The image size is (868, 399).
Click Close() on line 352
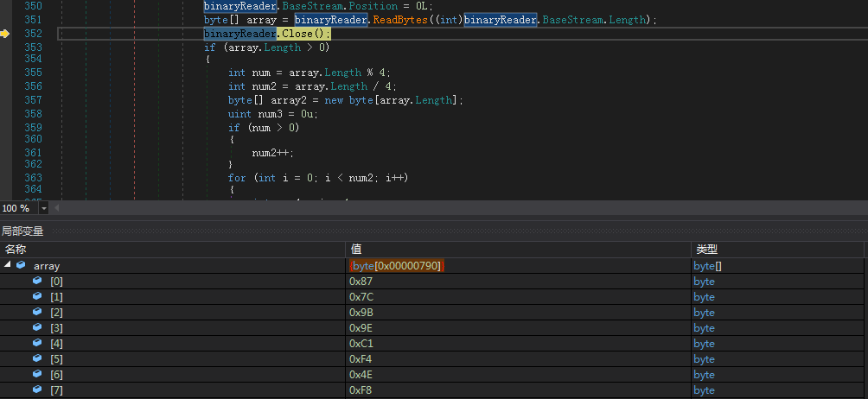[x=303, y=34]
